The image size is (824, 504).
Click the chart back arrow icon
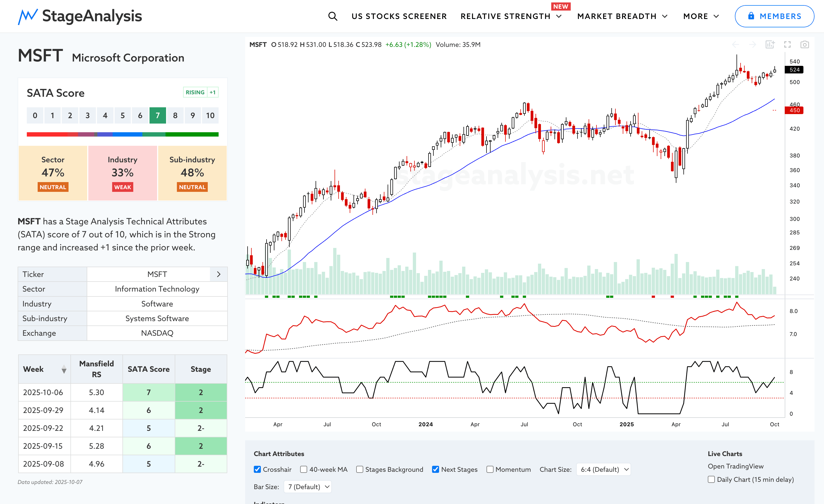(735, 44)
